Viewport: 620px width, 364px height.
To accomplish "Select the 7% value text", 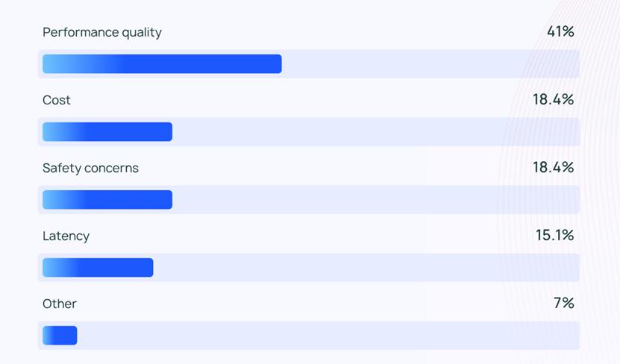I will pos(563,304).
